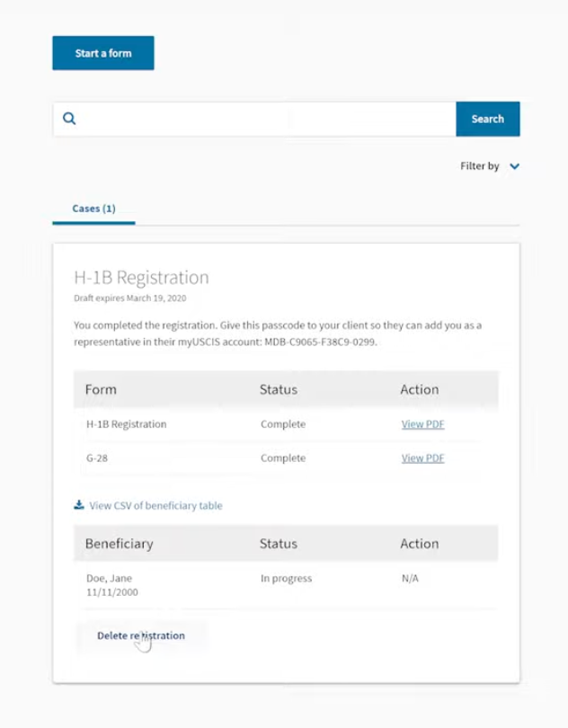Click the Form column header
The height and width of the screenshot is (728, 568).
[101, 389]
